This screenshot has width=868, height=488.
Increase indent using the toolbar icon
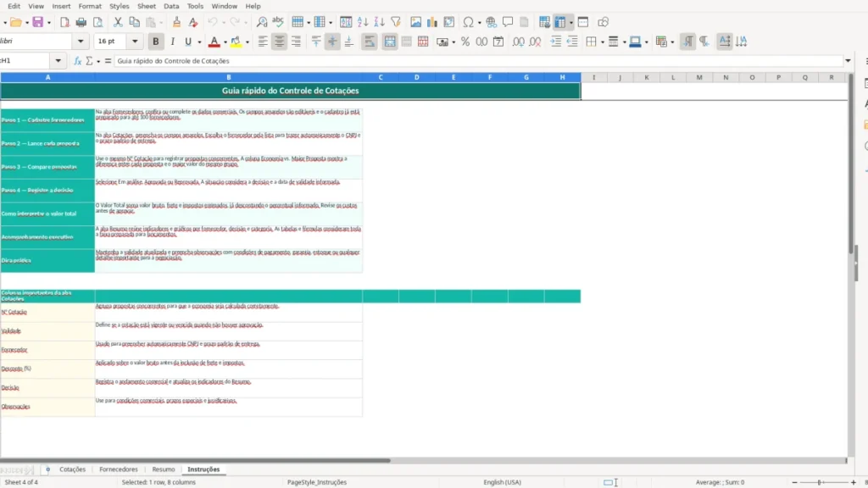556,42
